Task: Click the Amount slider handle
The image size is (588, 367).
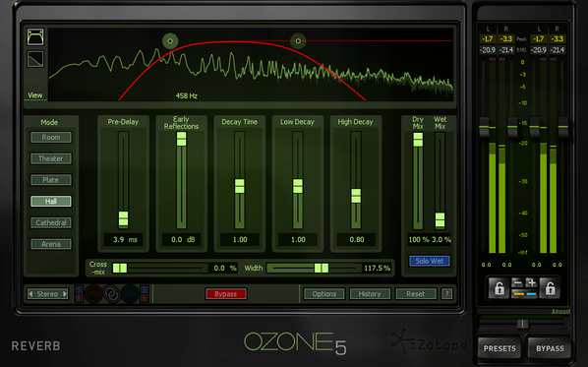Action: tap(522, 324)
